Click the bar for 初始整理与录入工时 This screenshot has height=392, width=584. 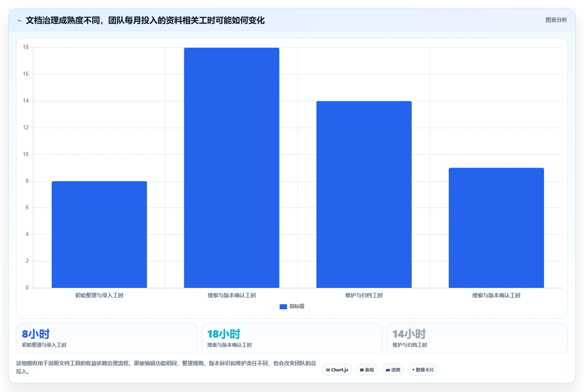(99, 234)
